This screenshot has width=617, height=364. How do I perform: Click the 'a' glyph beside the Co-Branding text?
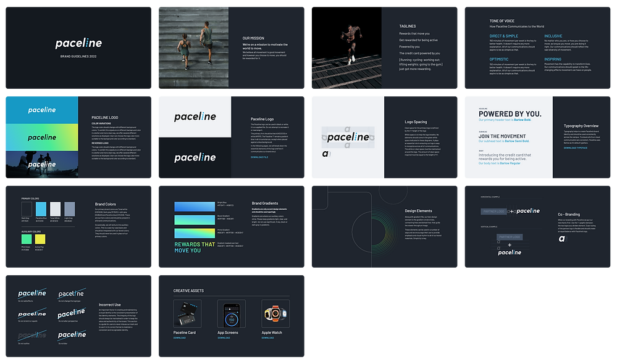click(x=562, y=239)
